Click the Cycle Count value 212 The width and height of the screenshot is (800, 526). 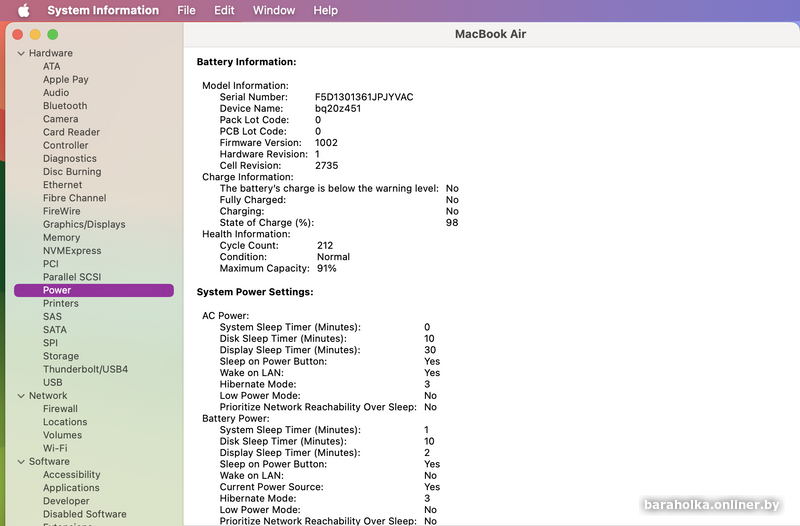click(325, 245)
